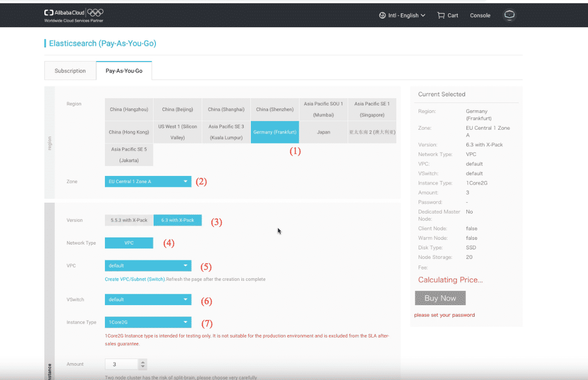The height and width of the screenshot is (380, 588).
Task: Open the Zone dropdown showing EU Central 1 Zone A
Action: coord(148,182)
